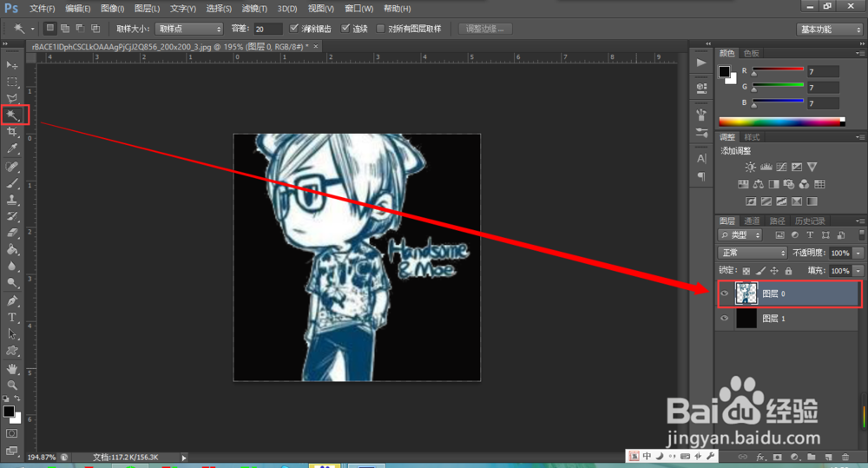Image resolution: width=868 pixels, height=468 pixels.
Task: Select the Paint Bucket tool
Action: 11,249
